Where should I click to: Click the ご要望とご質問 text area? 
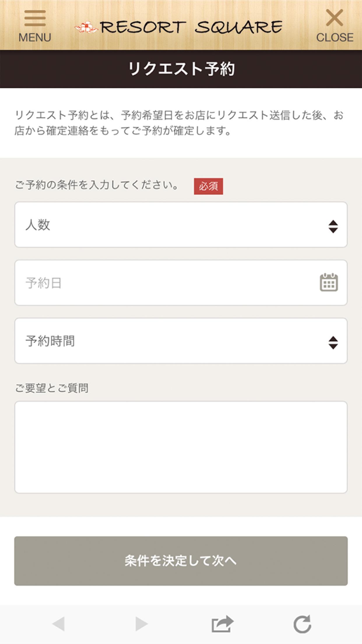(x=181, y=447)
